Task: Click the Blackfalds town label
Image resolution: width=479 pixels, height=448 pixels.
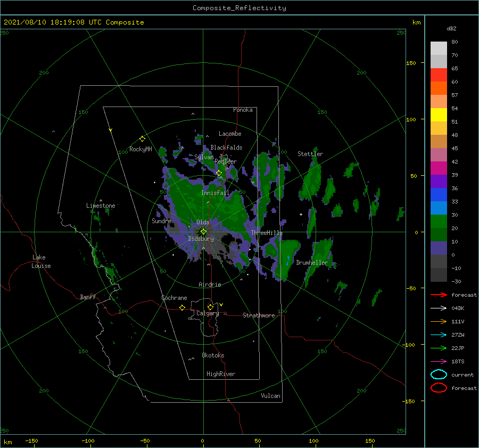Action: point(226,148)
